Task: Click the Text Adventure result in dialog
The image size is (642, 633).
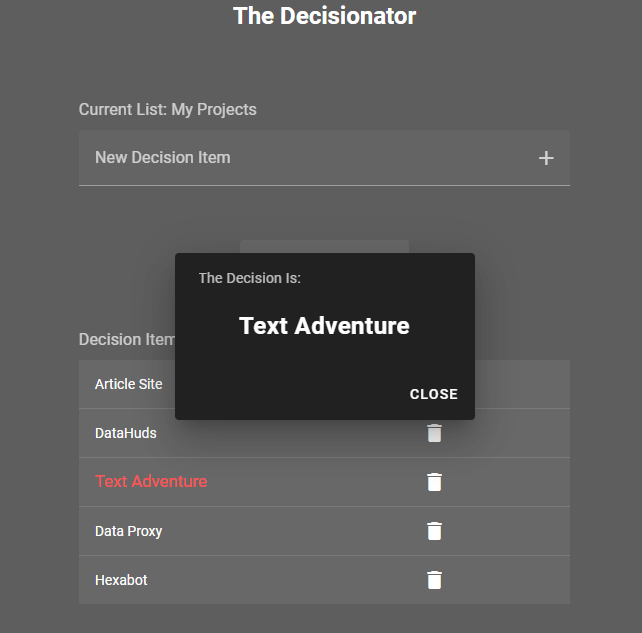Action: click(324, 326)
